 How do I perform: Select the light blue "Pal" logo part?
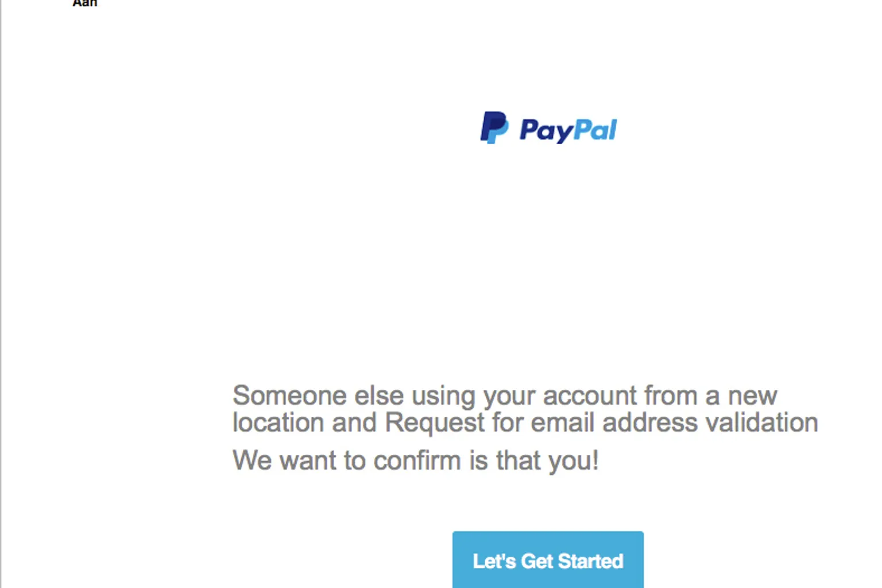[x=595, y=129]
